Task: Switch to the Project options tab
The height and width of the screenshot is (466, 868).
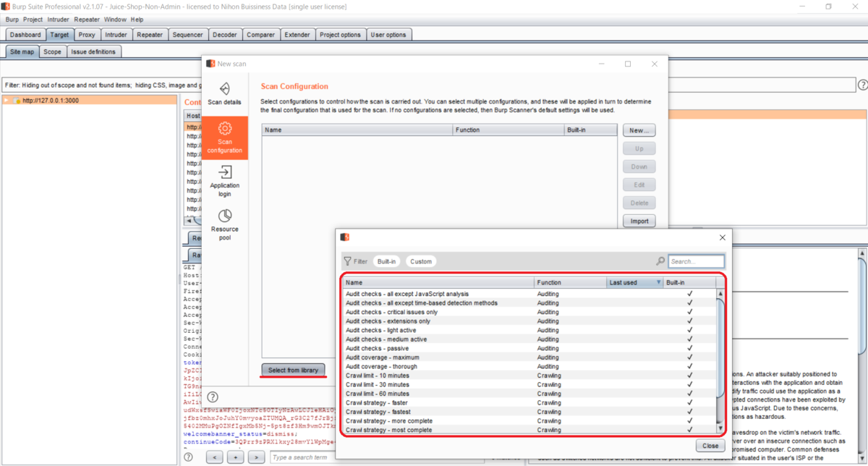Action: click(x=340, y=35)
